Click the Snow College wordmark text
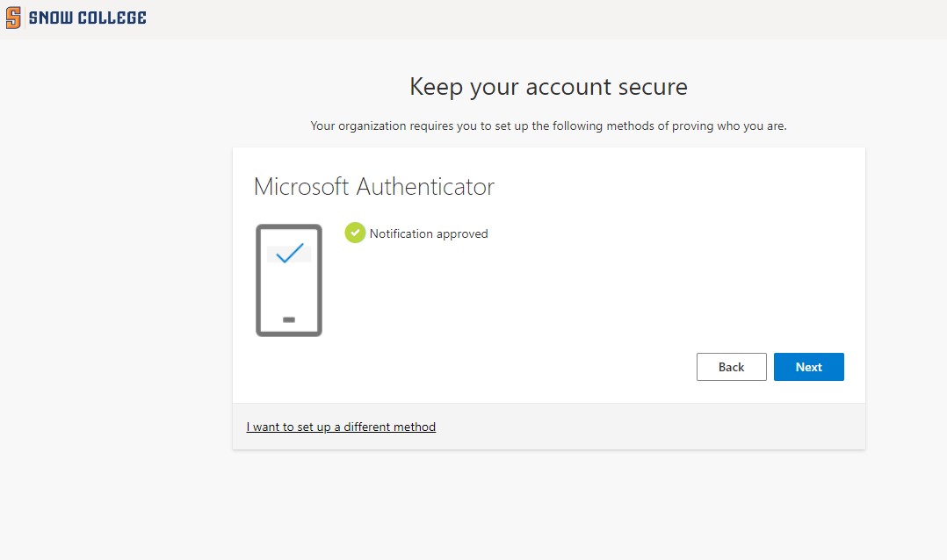The image size is (947, 560). coord(88,18)
